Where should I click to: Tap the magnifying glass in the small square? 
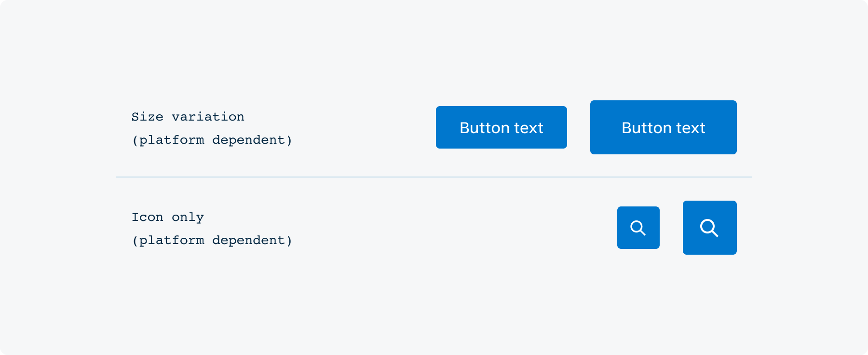click(x=637, y=228)
